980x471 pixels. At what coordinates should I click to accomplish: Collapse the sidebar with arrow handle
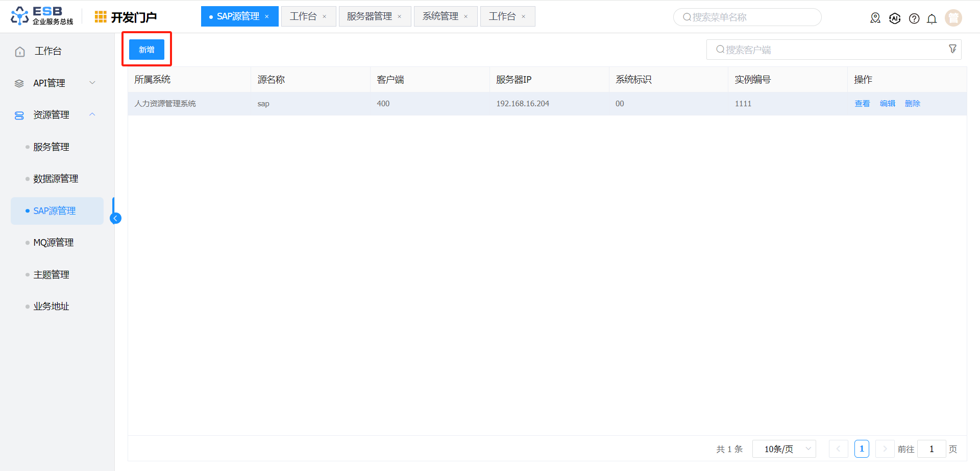(x=116, y=219)
